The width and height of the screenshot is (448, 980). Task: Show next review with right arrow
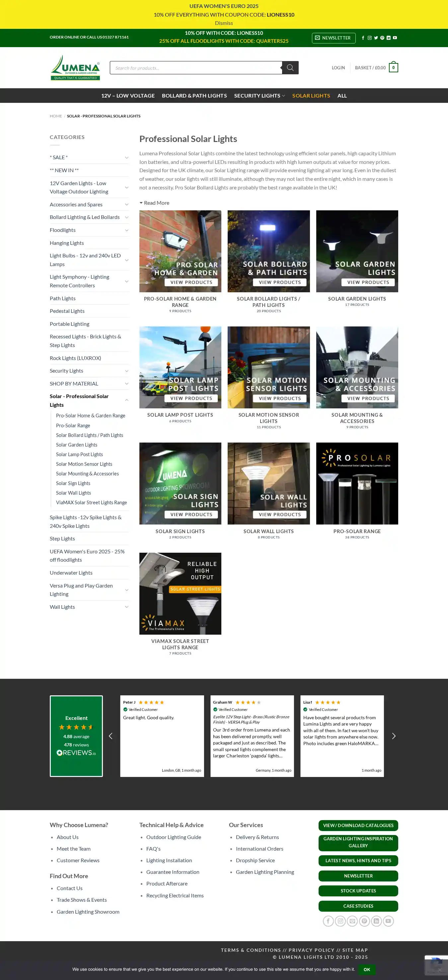point(394,736)
